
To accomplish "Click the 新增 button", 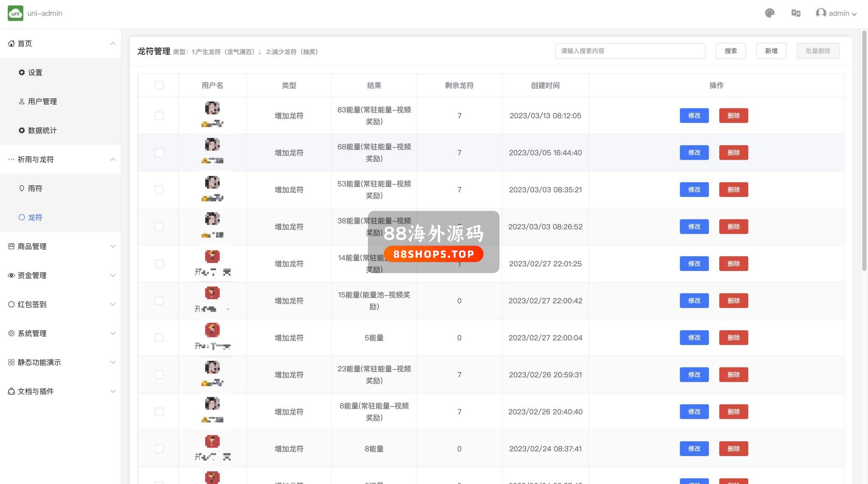I will coord(771,51).
